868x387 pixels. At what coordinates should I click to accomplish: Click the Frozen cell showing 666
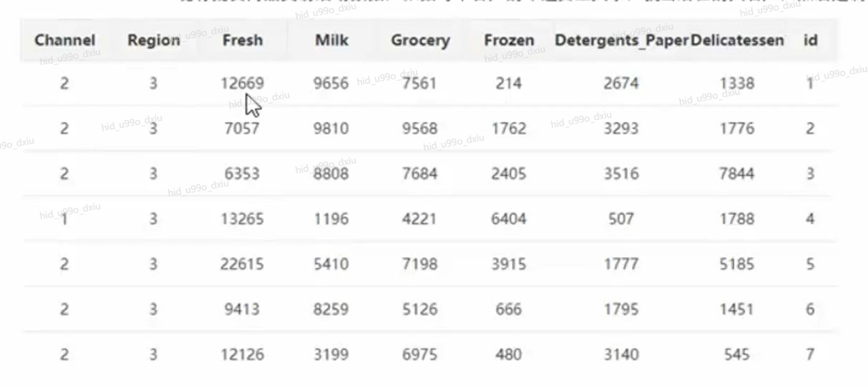(509, 309)
